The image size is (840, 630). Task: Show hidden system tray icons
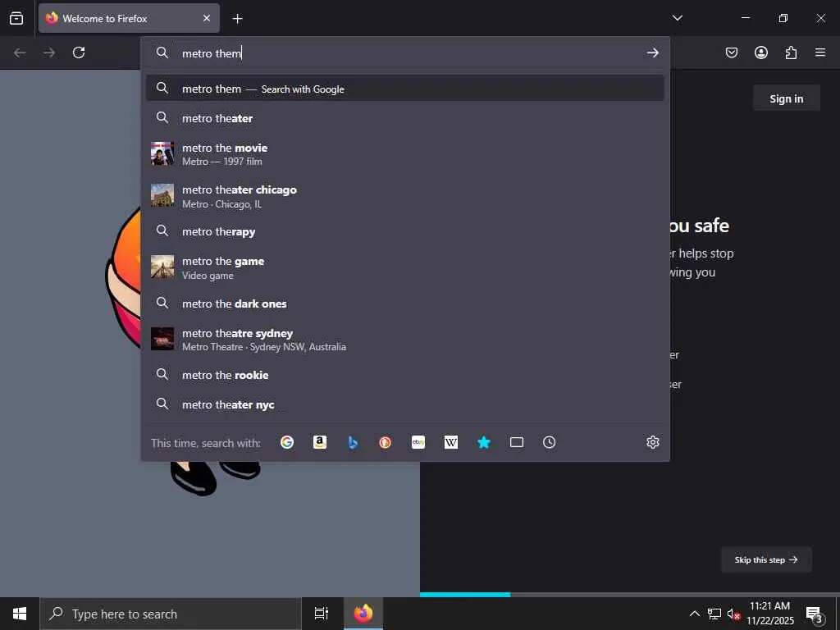click(694, 614)
